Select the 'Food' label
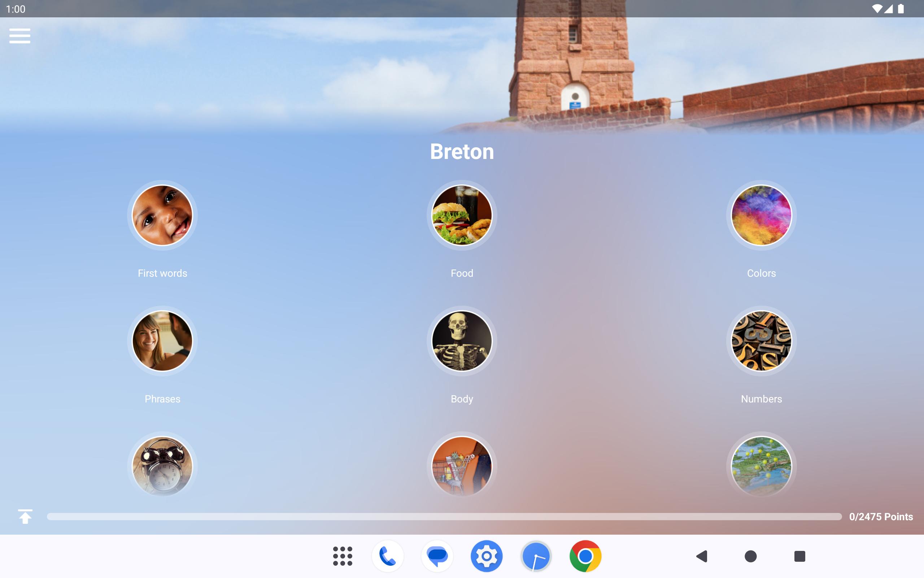 (x=462, y=273)
